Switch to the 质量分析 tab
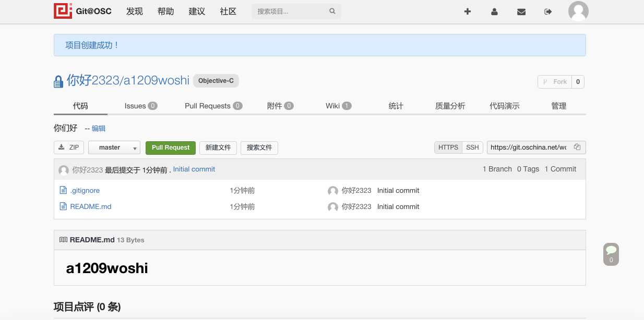This screenshot has width=644, height=320. [450, 106]
